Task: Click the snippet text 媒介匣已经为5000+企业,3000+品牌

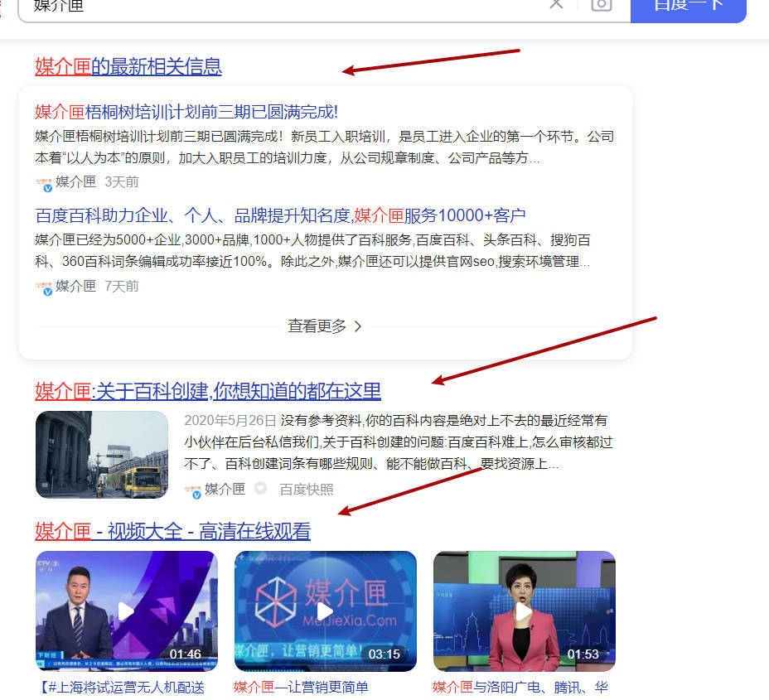Action: pos(312,250)
